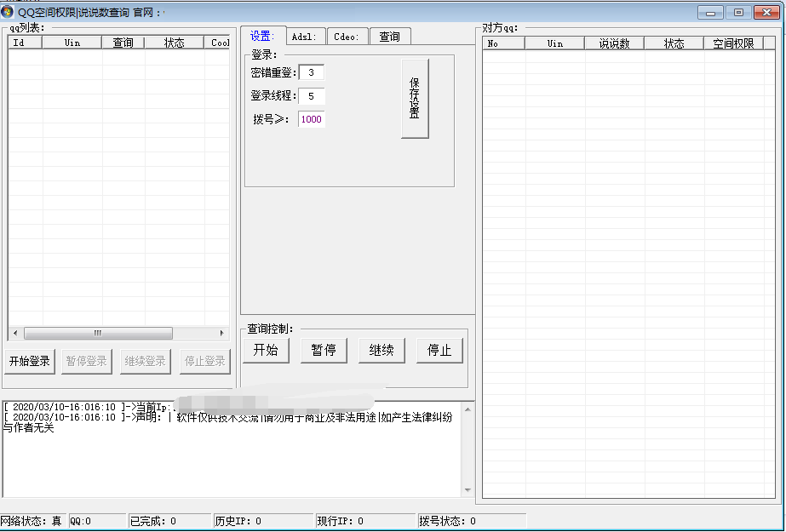The image size is (786, 532).
Task: Click the 声明 disclaimer log line
Action: click(228, 422)
